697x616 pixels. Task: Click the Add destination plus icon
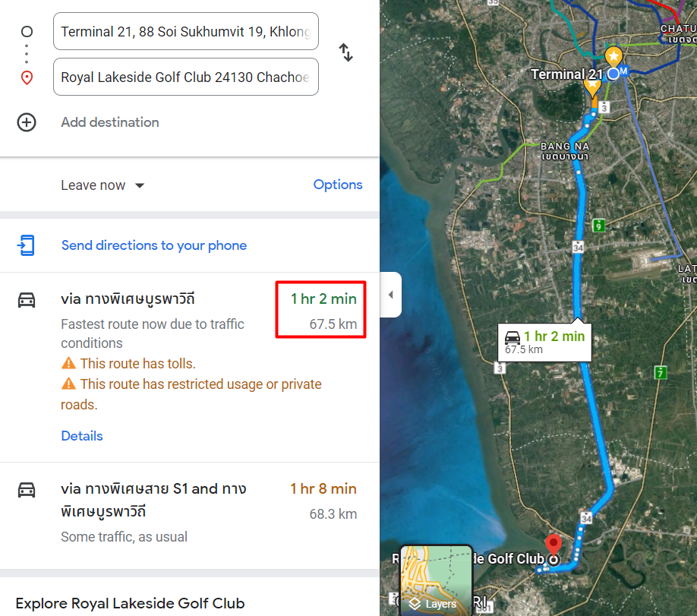[x=27, y=122]
